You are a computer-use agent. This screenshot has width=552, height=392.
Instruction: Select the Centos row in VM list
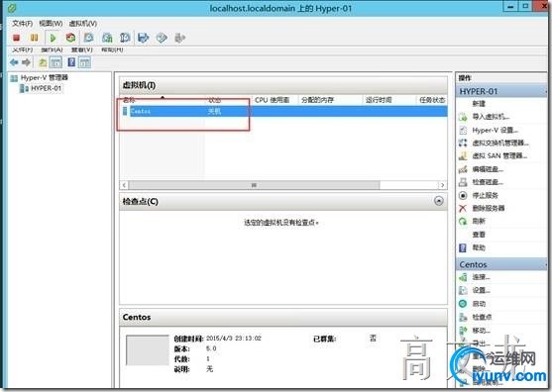click(284, 112)
